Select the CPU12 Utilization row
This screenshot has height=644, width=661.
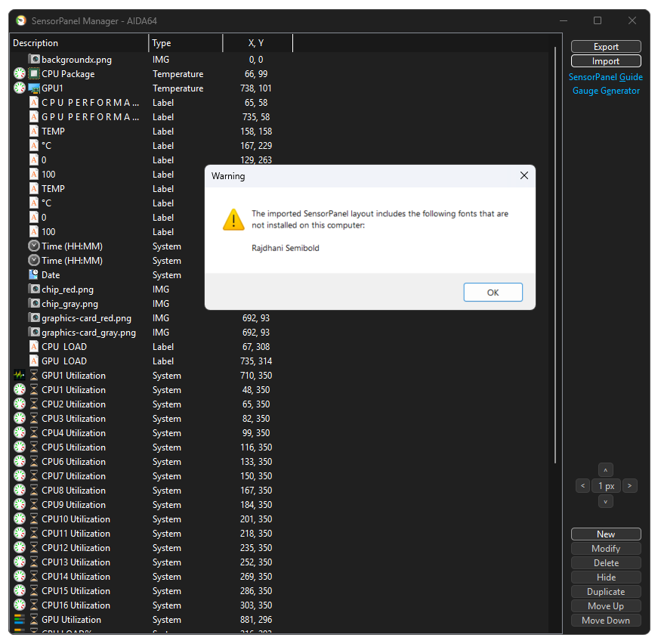[280, 548]
